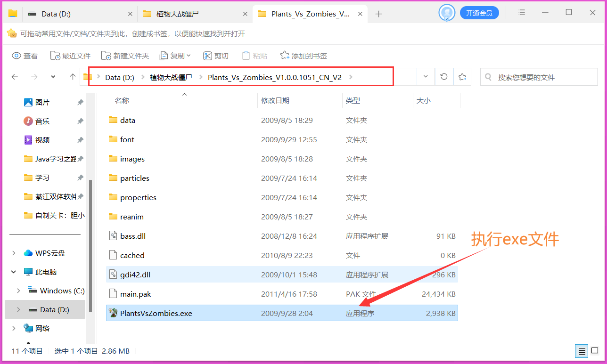Open navigation history dropdown chevron

(x=53, y=77)
